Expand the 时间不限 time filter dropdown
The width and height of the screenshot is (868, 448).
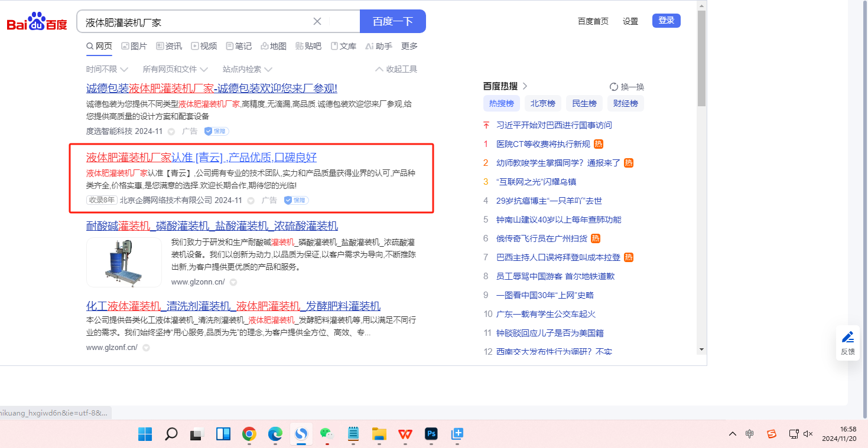(x=107, y=69)
